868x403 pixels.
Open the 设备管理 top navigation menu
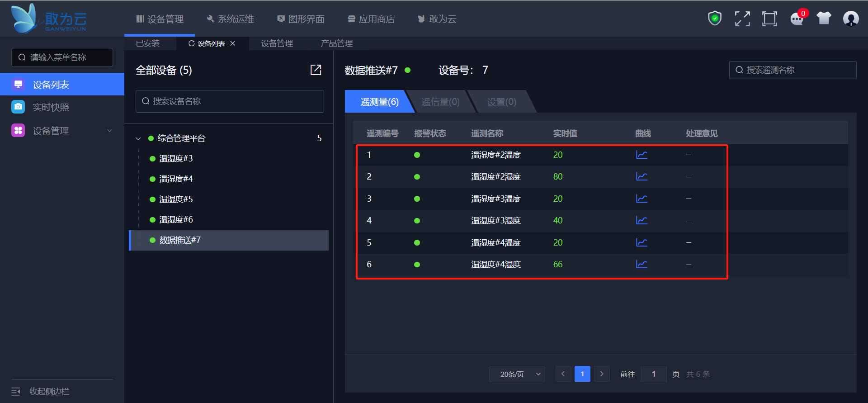click(160, 19)
